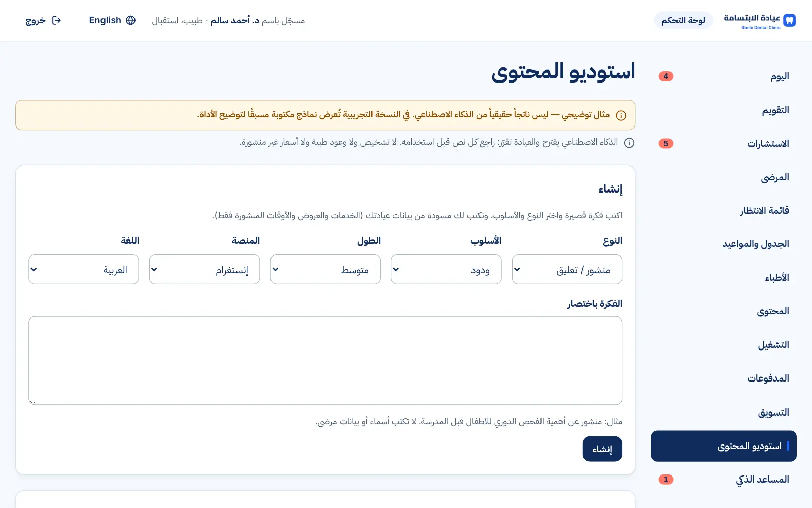Open الأطباء in the sidebar

724,278
